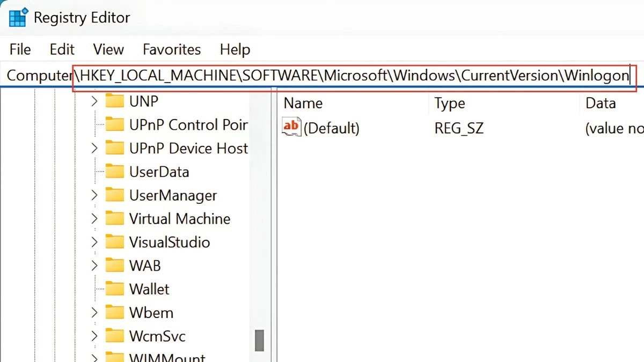Click the Name column header
Screen dimensions: 644x362
(x=303, y=102)
